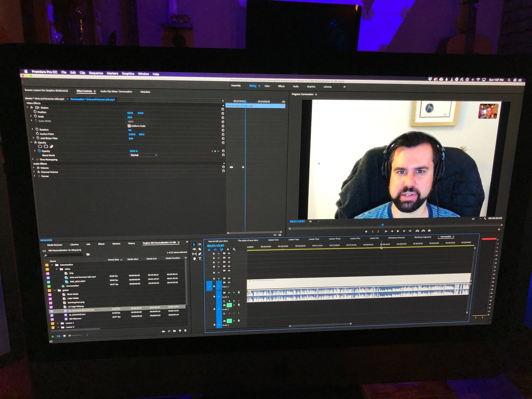Select the Type tool

(x=200, y=258)
